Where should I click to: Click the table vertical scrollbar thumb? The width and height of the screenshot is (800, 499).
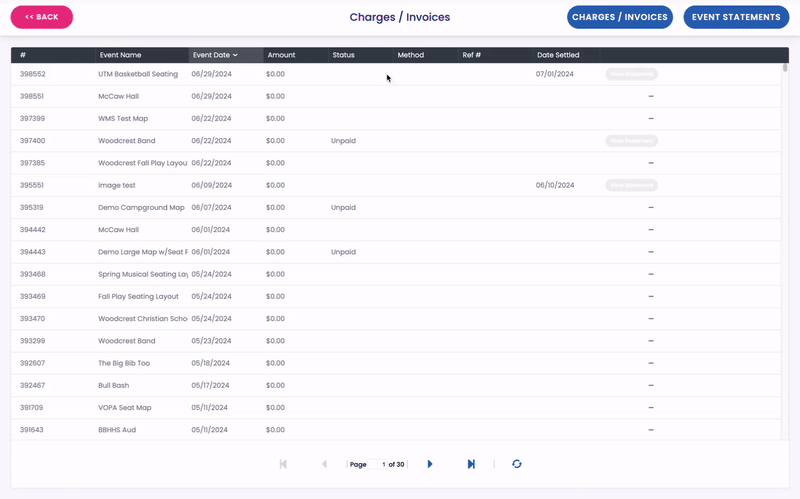pyautogui.click(x=785, y=67)
